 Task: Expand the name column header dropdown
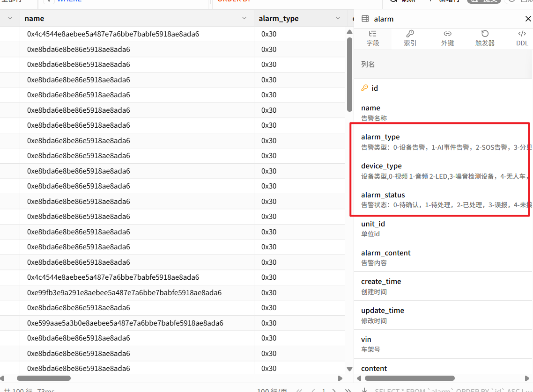coord(244,18)
